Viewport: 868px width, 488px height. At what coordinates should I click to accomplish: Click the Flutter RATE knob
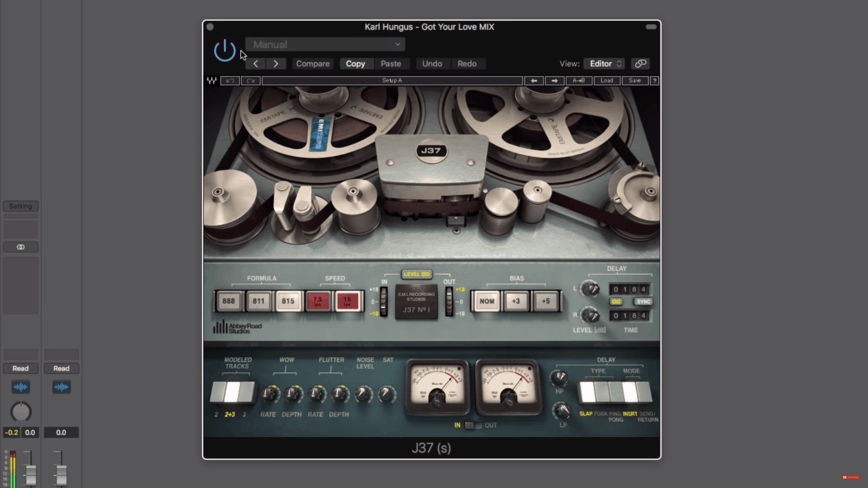316,394
